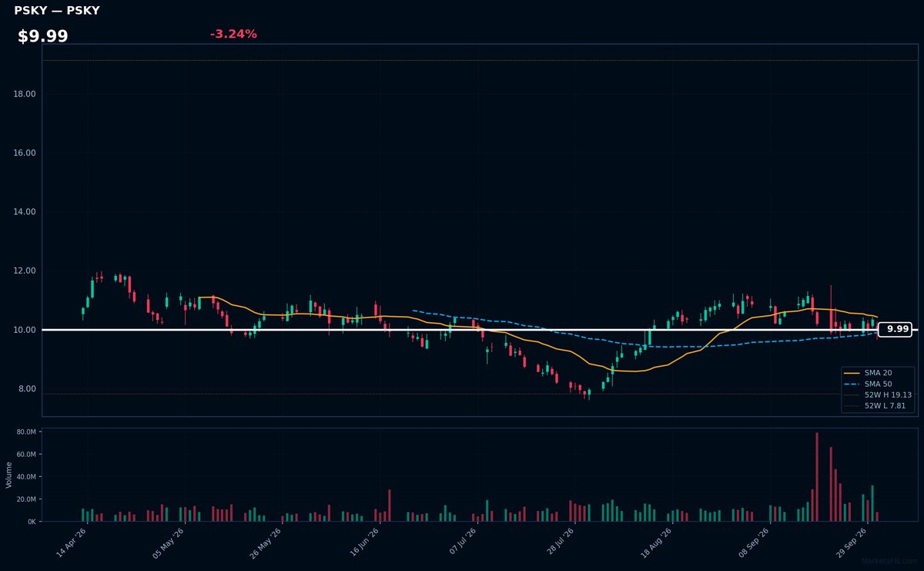
Task: Click the $9.99 current price heading
Action: [x=43, y=36]
